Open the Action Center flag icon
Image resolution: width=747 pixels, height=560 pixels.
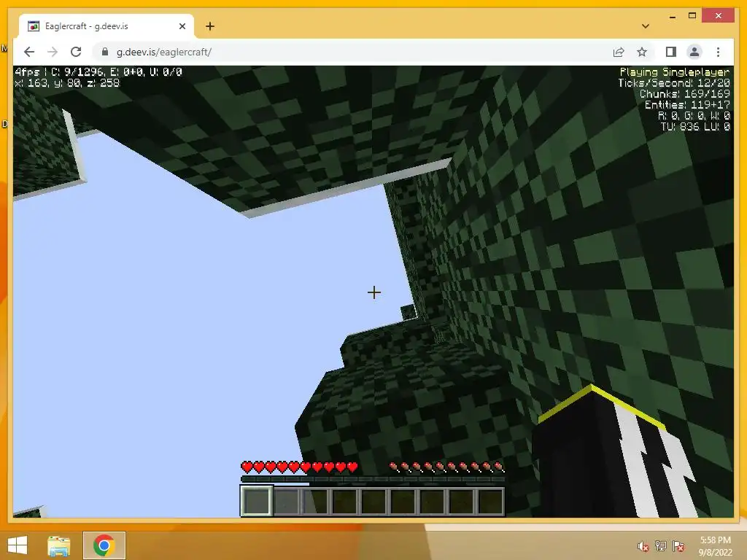[x=678, y=546]
